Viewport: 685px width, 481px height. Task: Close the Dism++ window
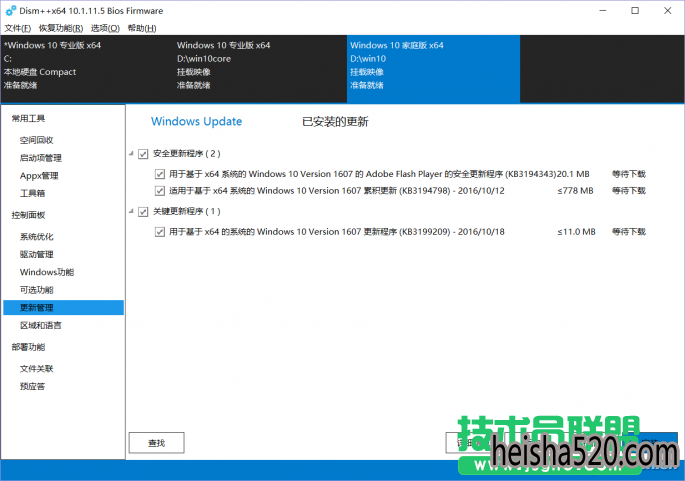point(668,10)
